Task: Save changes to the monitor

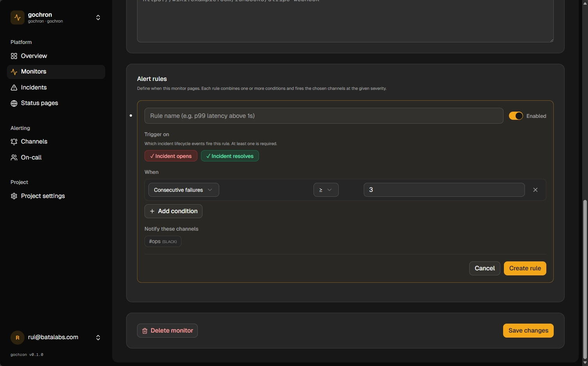Action: pyautogui.click(x=528, y=331)
